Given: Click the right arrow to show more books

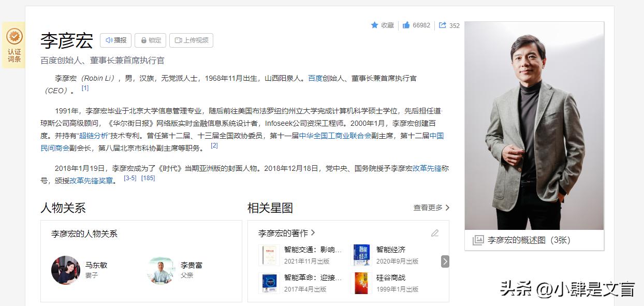Looking at the screenshot, I should (444, 261).
